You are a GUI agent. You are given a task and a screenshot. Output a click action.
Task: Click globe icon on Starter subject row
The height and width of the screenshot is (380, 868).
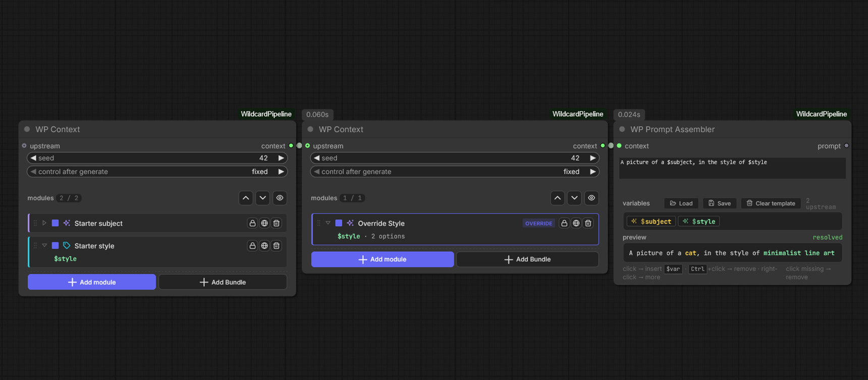coord(264,223)
